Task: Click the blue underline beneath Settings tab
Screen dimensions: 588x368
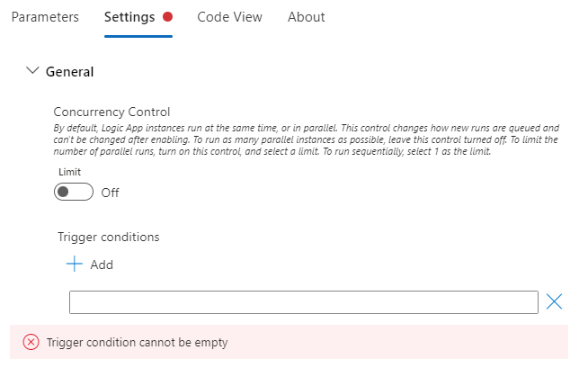Action: [138, 36]
